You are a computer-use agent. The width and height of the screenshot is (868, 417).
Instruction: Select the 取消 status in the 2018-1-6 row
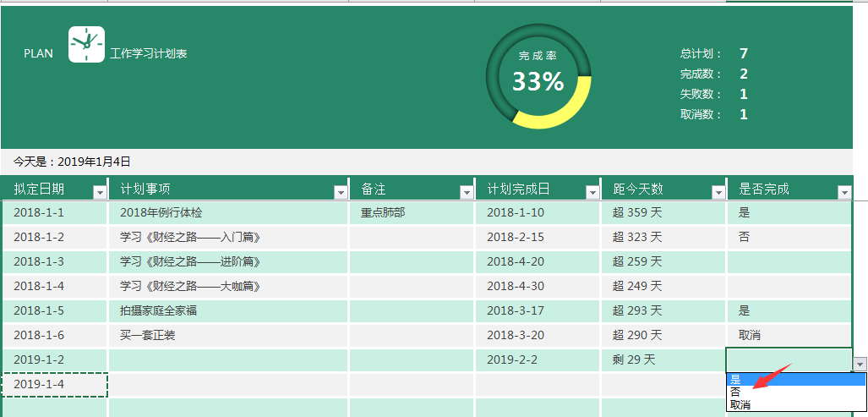pos(789,335)
